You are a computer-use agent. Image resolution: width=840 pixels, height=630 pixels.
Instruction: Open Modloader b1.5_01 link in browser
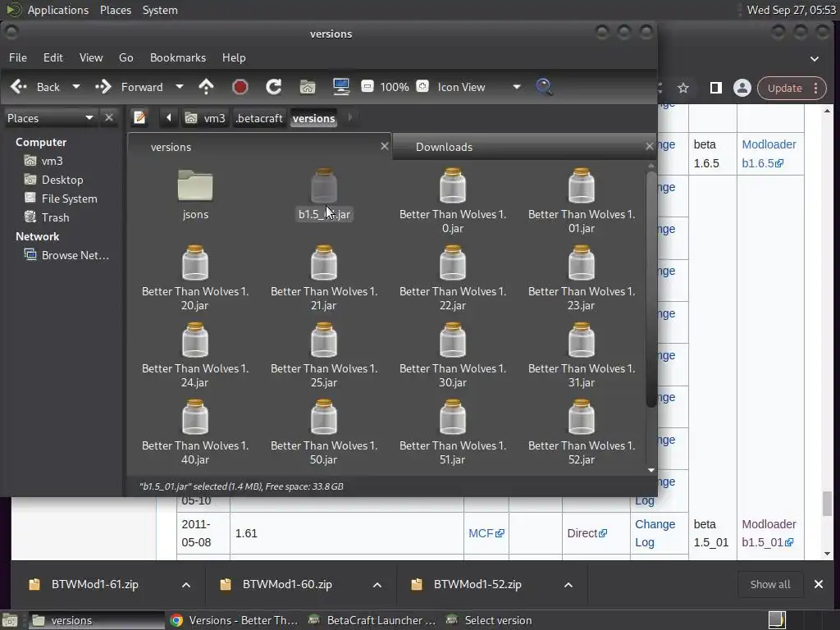coord(769,533)
